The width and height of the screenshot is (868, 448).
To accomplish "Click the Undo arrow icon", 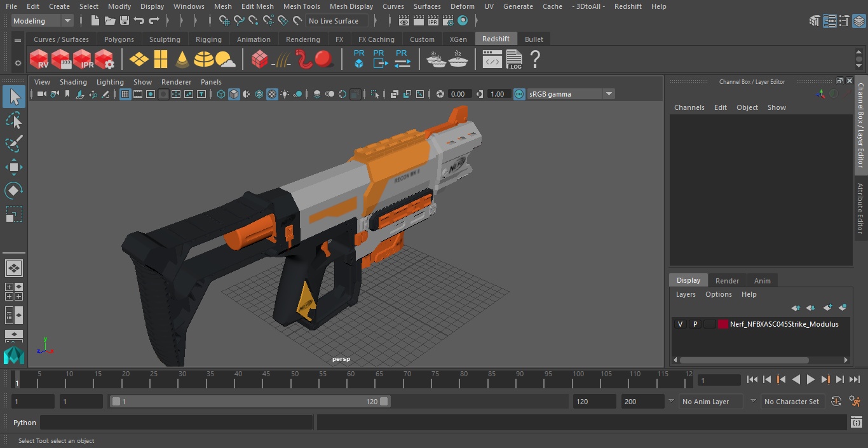I will pos(139,21).
